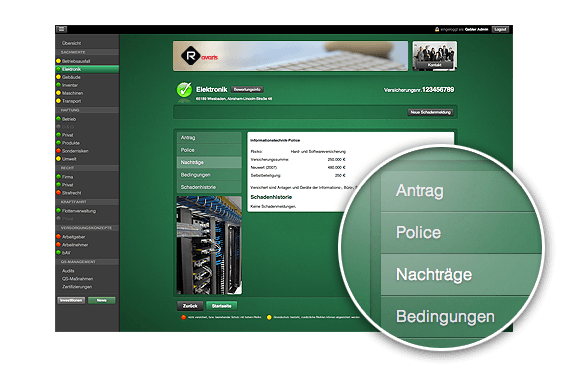Click the Bewertungsinfo button
This screenshot has height=381, width=570.
(x=247, y=89)
